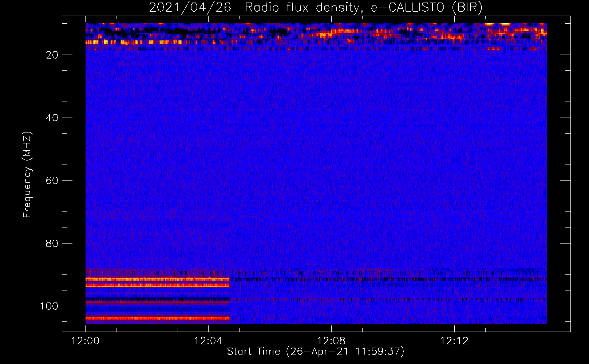Click the 'Start Time (26-Apr-21 11:59:37)' axis label
The height and width of the screenshot is (364, 589).
point(316,352)
